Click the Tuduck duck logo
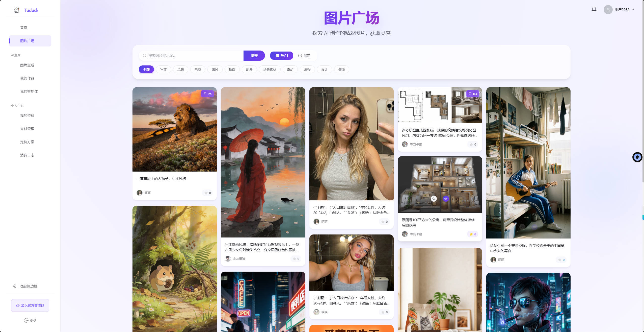The width and height of the screenshot is (644, 332). 17,10
